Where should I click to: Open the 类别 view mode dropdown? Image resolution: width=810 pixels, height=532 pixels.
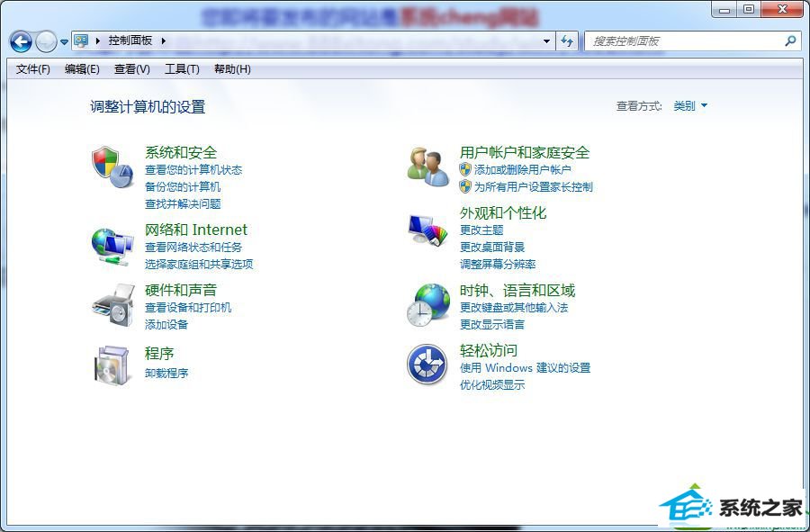tap(690, 106)
